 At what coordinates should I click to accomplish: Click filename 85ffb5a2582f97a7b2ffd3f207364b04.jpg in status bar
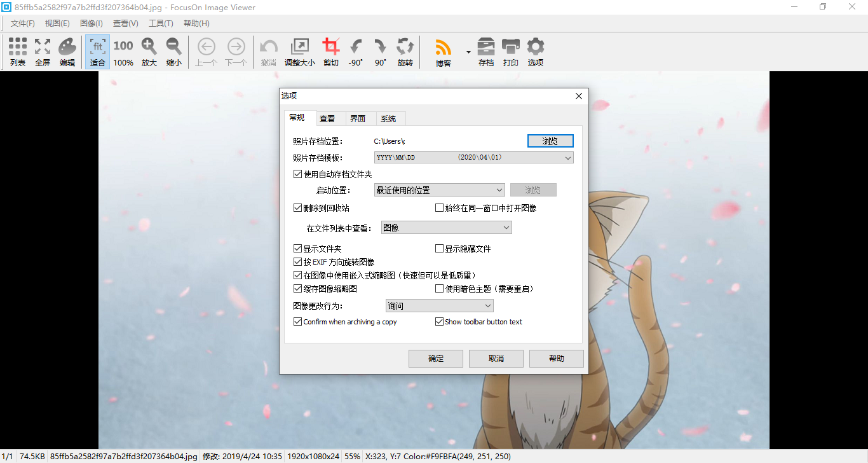click(x=123, y=456)
